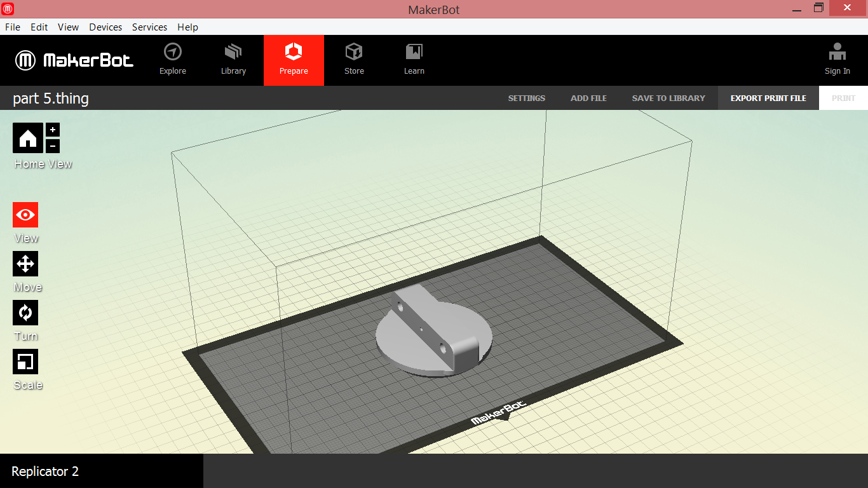Open print SETTINGS
This screenshot has width=868, height=488.
point(527,98)
